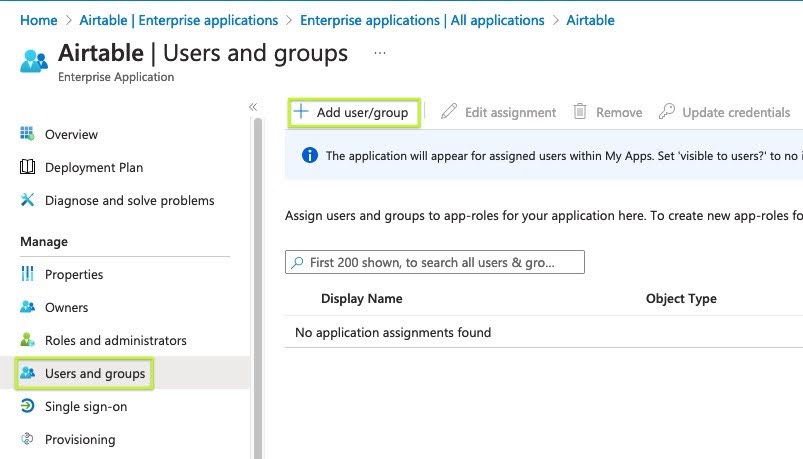The height and width of the screenshot is (459, 803).
Task: Open Enterprise applications | All applications breadcrumb
Action: (x=422, y=20)
